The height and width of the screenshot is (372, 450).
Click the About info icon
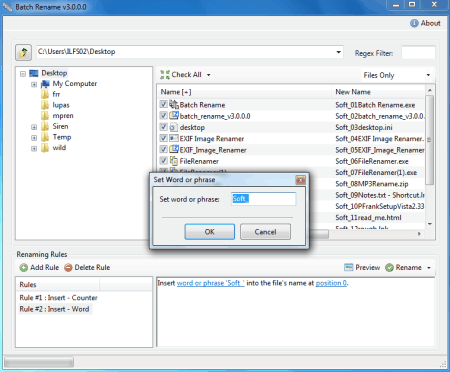(414, 23)
